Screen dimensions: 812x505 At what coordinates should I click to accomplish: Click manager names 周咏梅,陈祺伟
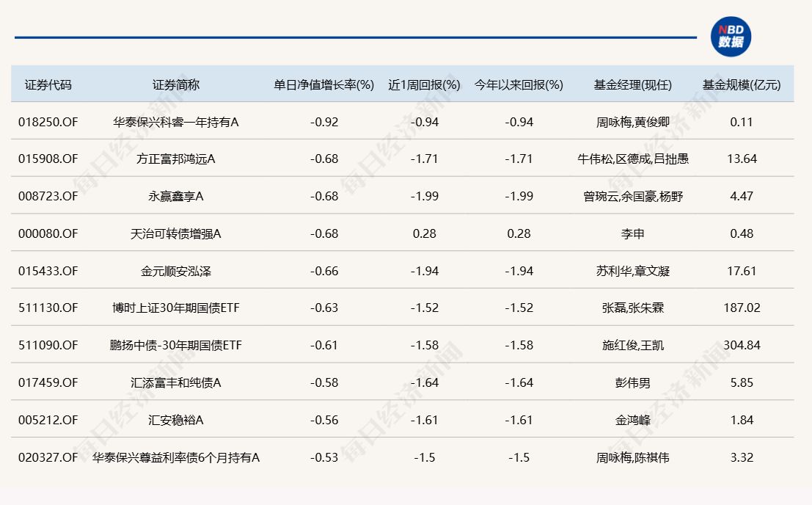click(632, 456)
